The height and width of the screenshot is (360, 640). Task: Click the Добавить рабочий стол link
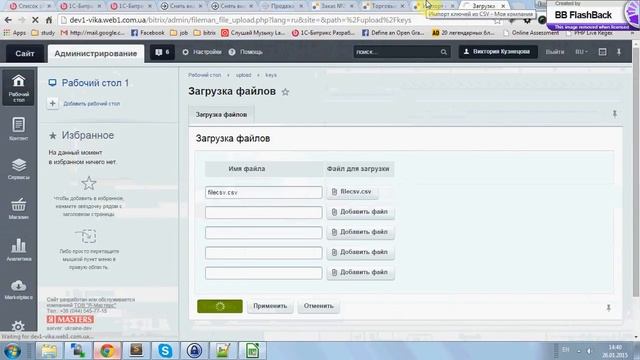tap(91, 104)
